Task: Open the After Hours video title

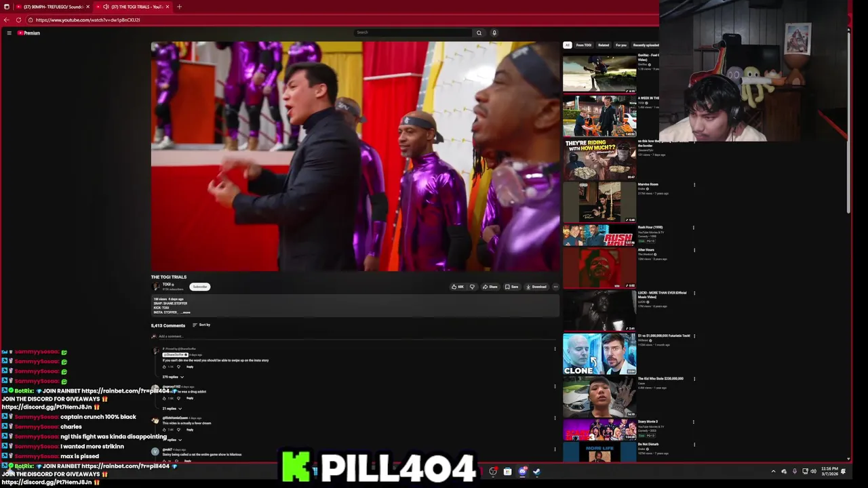Action: click(x=646, y=250)
